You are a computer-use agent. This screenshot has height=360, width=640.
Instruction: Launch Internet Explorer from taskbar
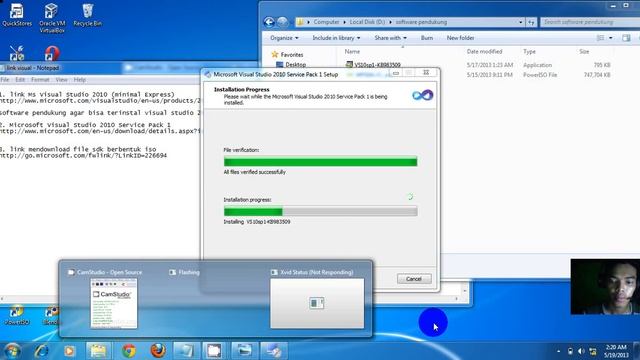[x=42, y=351]
